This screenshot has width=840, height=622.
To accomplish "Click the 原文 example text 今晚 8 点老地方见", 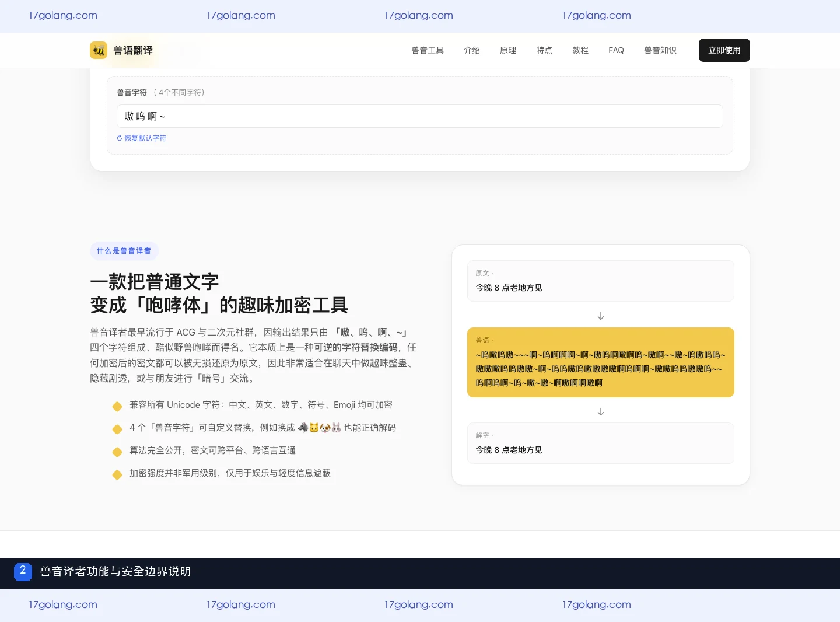I will point(509,288).
